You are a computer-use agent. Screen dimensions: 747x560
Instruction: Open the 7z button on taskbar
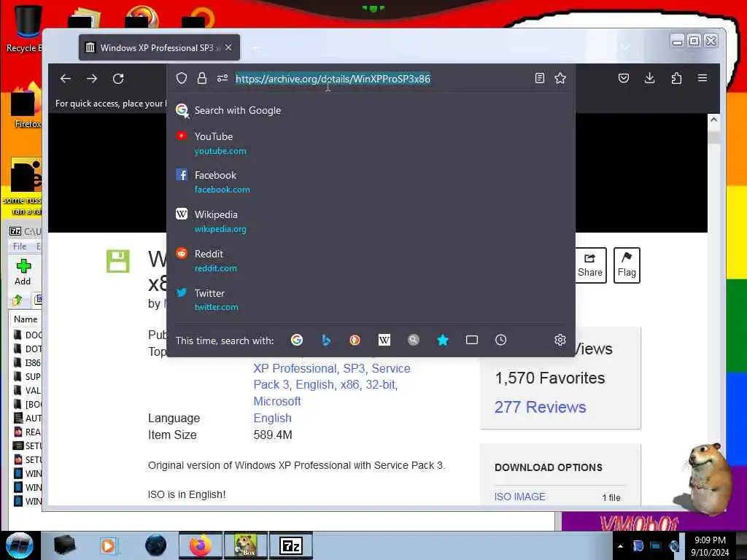click(291, 545)
